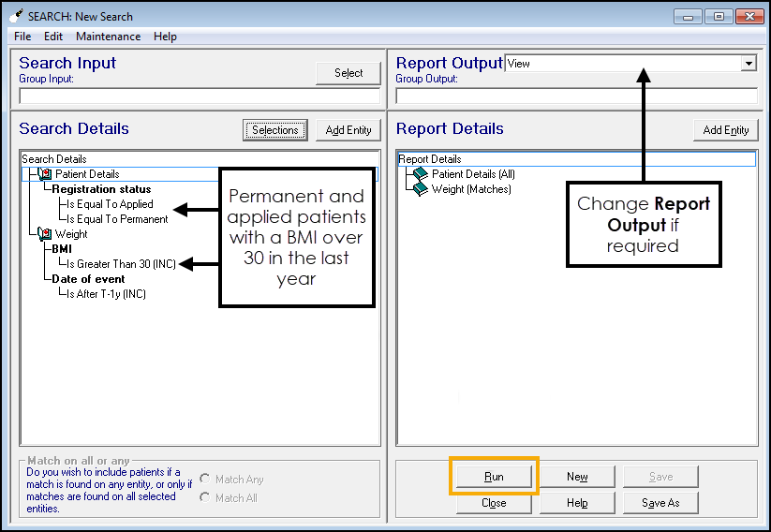Click the Group Input text field

click(200, 96)
